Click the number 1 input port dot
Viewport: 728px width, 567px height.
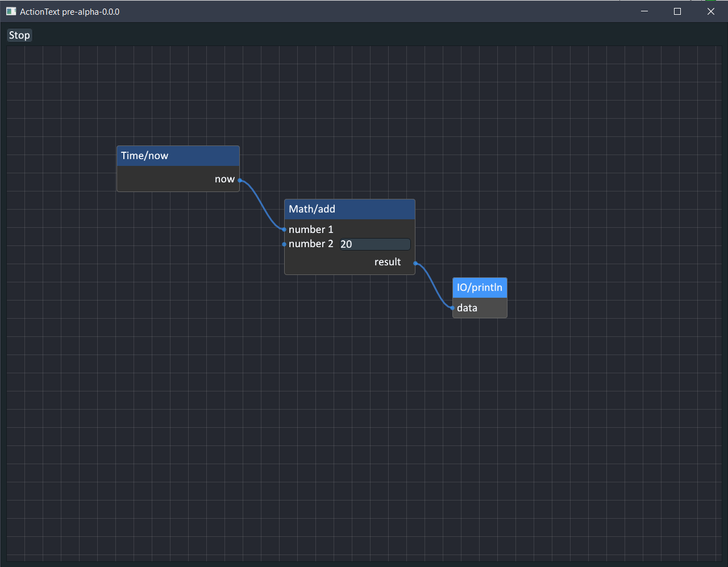(x=284, y=230)
